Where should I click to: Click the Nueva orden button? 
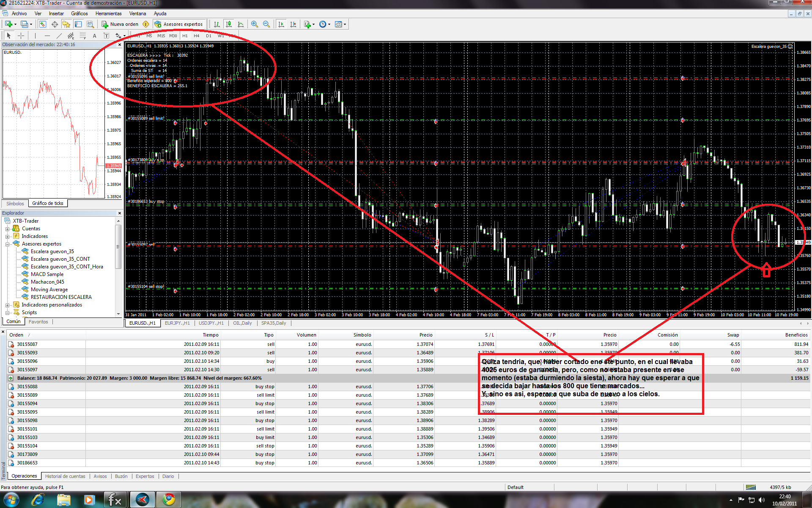(121, 24)
